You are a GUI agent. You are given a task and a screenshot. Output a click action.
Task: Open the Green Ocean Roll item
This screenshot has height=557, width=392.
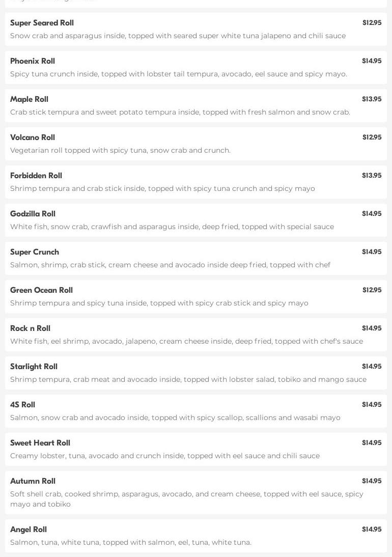coord(41,290)
